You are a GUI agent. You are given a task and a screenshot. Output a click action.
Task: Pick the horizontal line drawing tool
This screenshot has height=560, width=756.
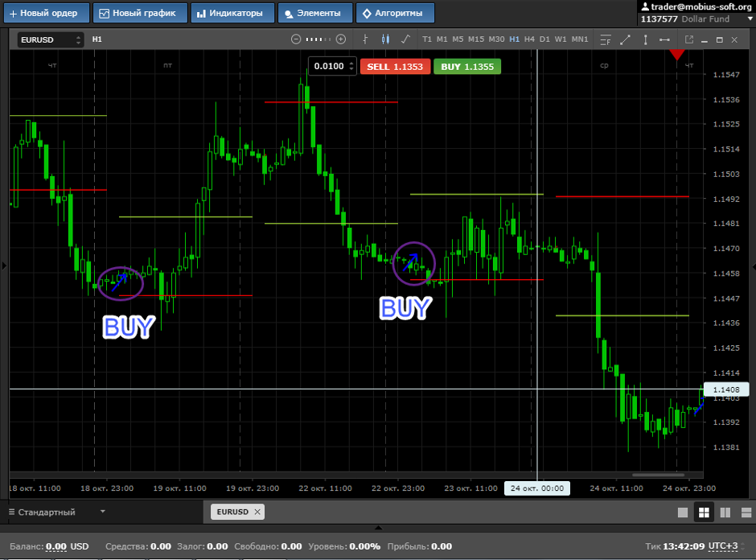tap(664, 39)
